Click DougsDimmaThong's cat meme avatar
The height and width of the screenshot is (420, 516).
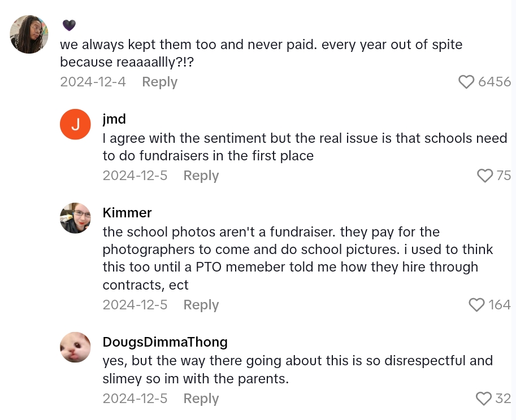75,347
